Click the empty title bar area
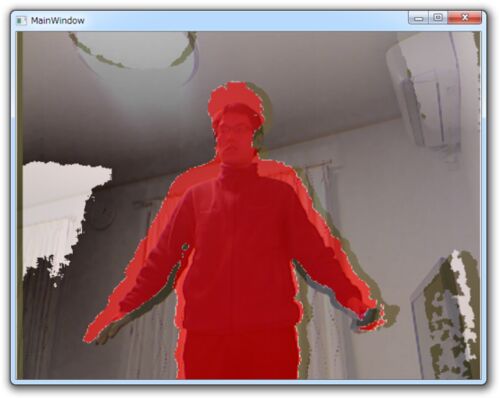This screenshot has width=500, height=398. click(x=247, y=21)
